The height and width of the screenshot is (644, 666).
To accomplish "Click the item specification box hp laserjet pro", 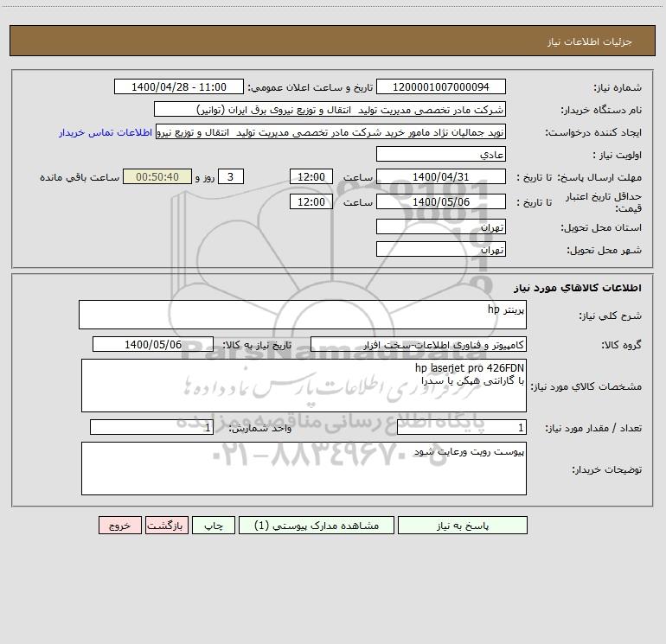I will click(304, 386).
